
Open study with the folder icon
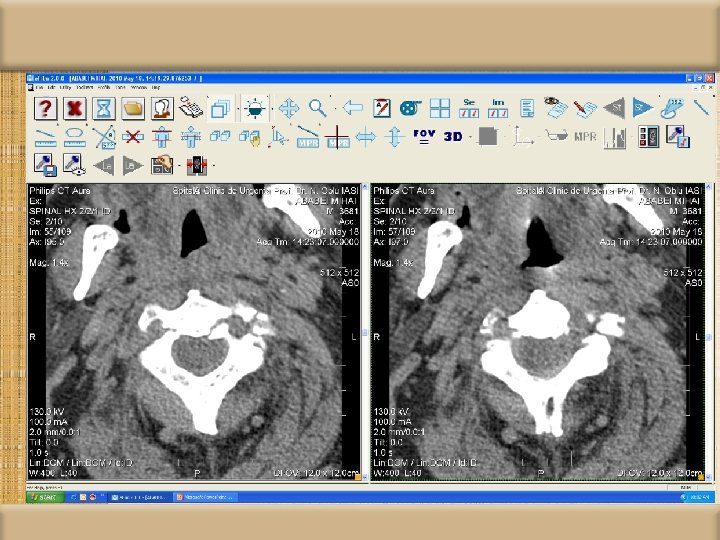[x=133, y=108]
